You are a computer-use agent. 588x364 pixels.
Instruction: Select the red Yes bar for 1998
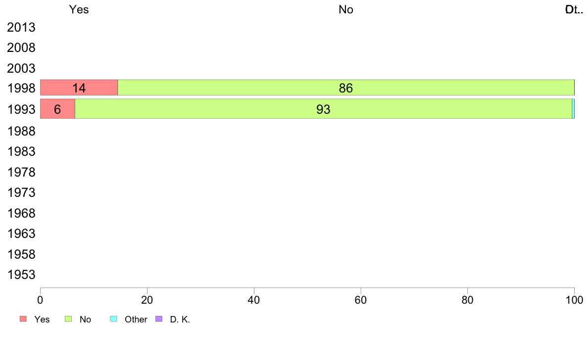(79, 88)
